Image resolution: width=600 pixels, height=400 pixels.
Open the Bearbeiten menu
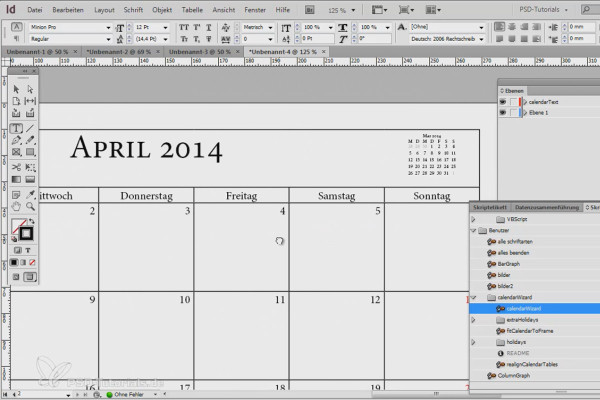click(x=68, y=10)
